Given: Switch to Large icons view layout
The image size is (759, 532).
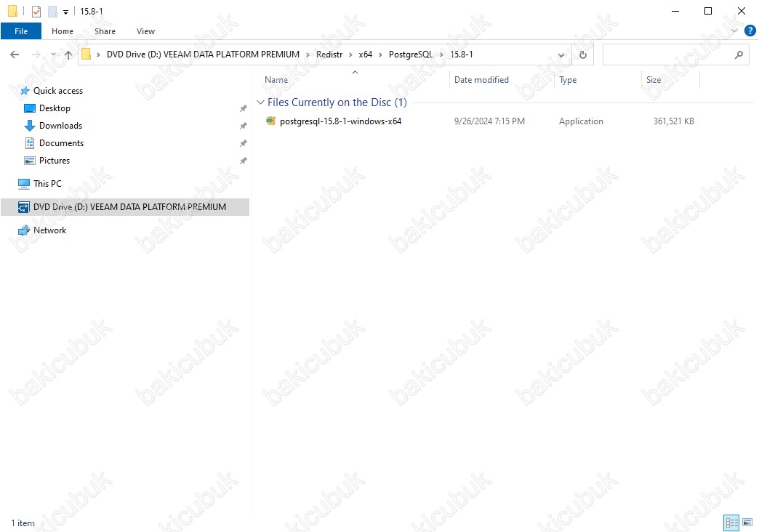Looking at the screenshot, I should tap(747, 523).
